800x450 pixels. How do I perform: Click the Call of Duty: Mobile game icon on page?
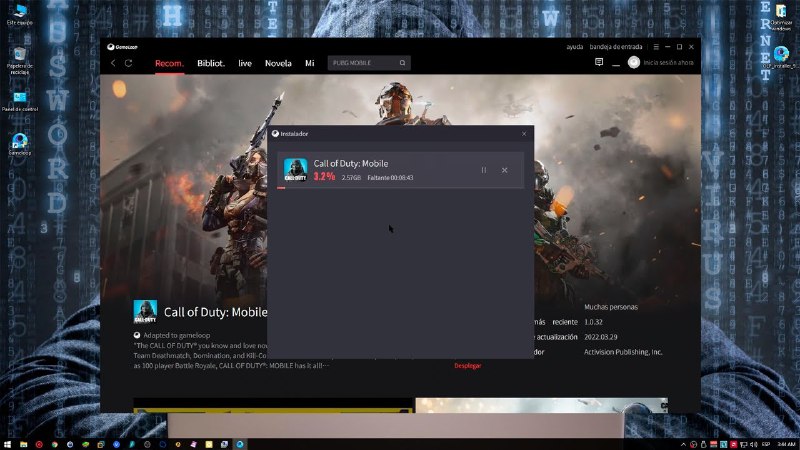point(145,312)
